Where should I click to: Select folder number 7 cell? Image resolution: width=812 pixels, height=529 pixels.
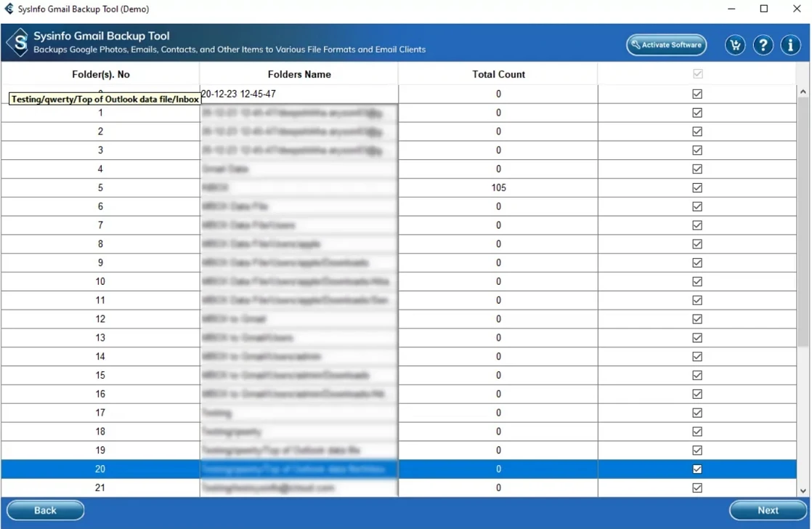click(x=100, y=225)
